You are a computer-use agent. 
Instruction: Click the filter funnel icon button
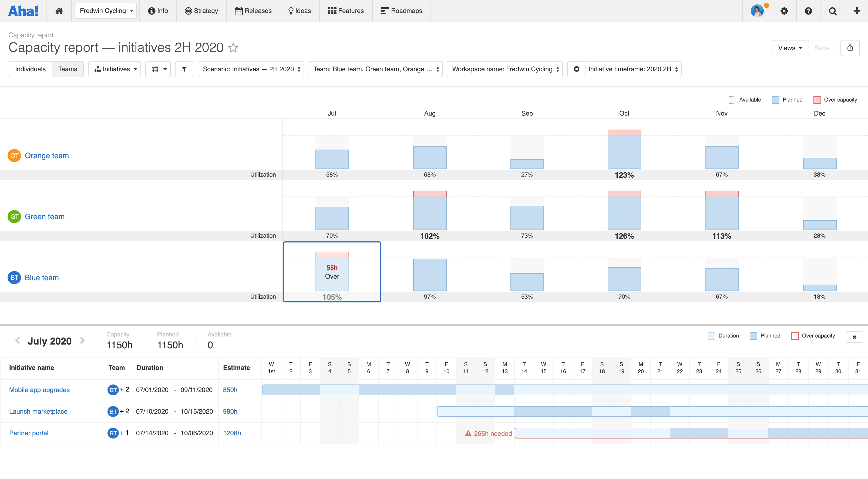pyautogui.click(x=184, y=69)
